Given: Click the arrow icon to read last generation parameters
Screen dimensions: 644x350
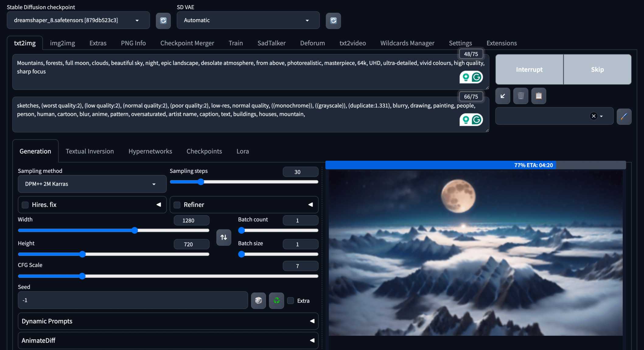Looking at the screenshot, I should pos(503,96).
